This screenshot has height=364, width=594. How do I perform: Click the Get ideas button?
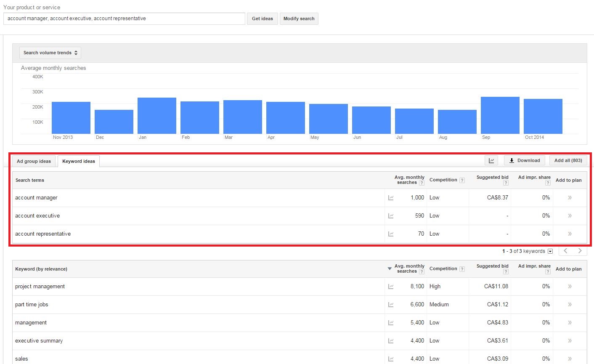pos(263,19)
